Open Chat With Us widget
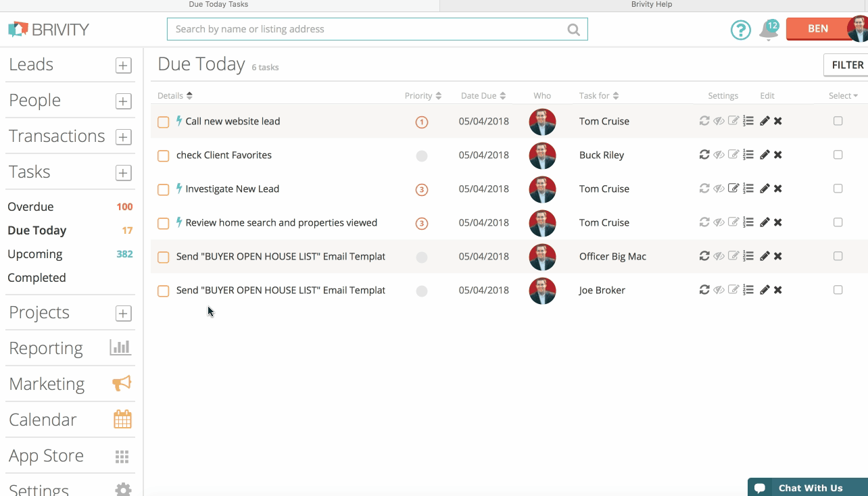868x496 pixels. click(x=808, y=487)
